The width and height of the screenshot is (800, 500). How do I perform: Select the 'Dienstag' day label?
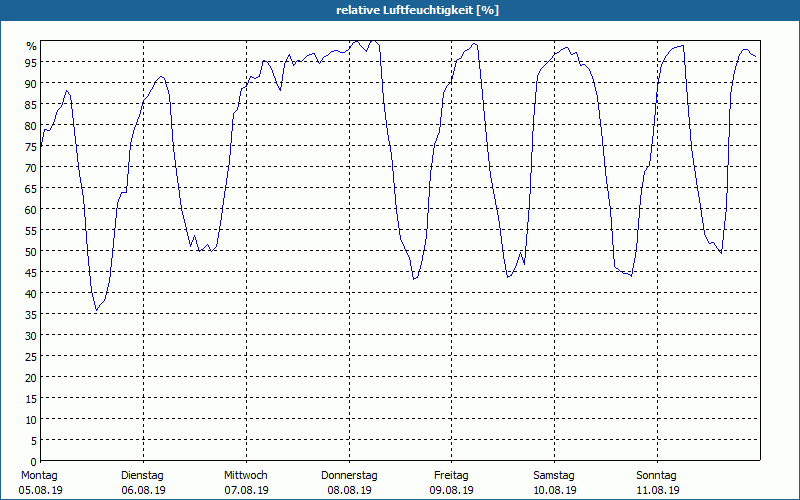142,475
